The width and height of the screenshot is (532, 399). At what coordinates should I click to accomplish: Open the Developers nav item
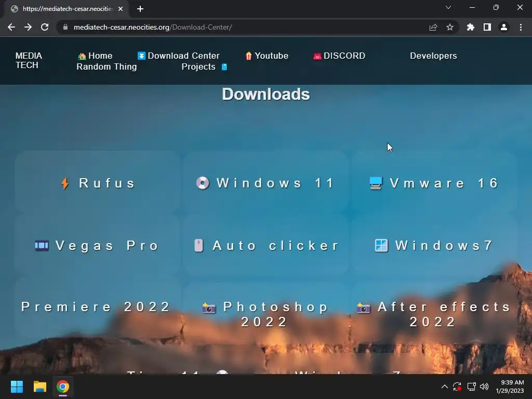(433, 56)
